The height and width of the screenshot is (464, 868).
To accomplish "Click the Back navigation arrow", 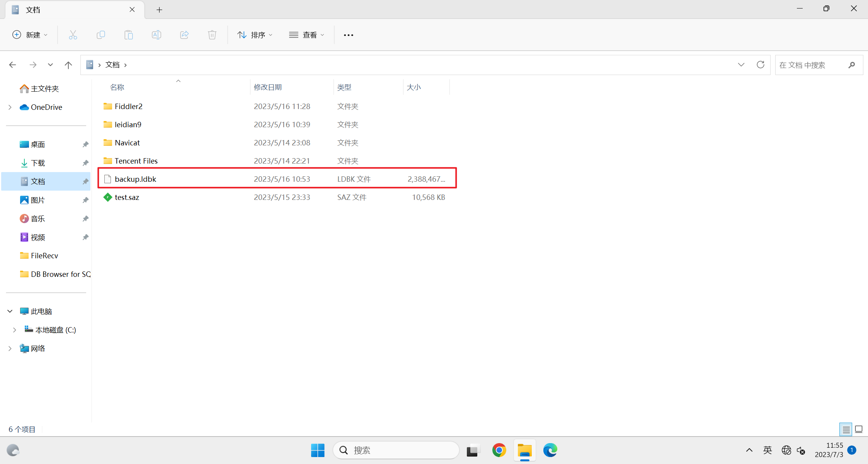I will (x=13, y=65).
